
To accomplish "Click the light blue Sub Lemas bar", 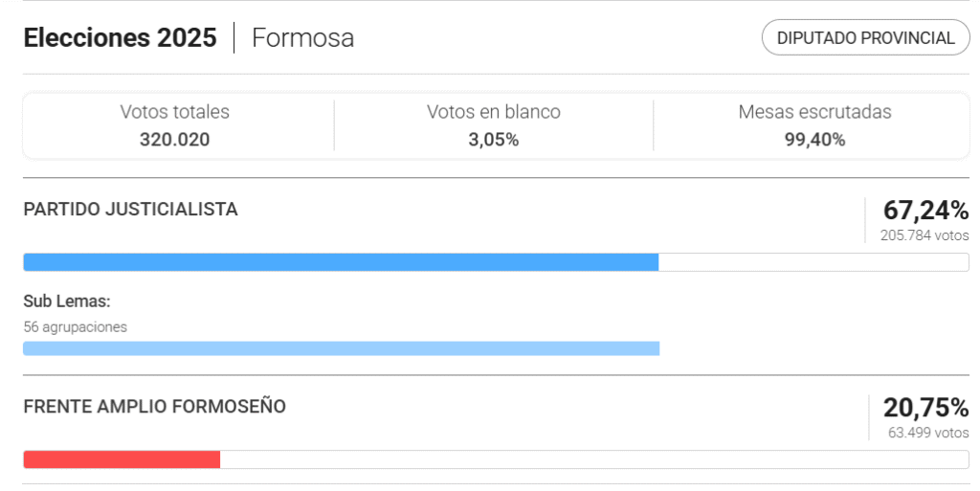I will tap(342, 348).
